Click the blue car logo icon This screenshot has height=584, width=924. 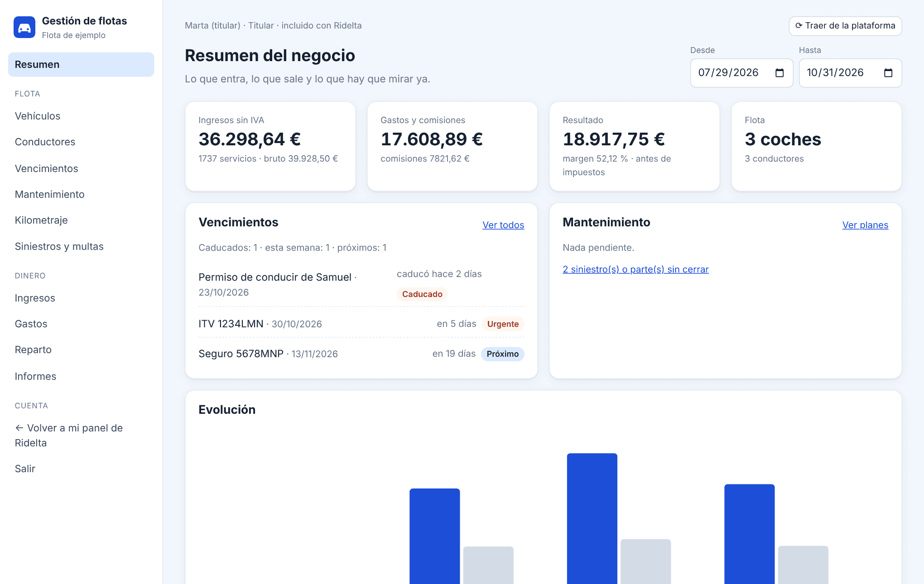pyautogui.click(x=24, y=27)
